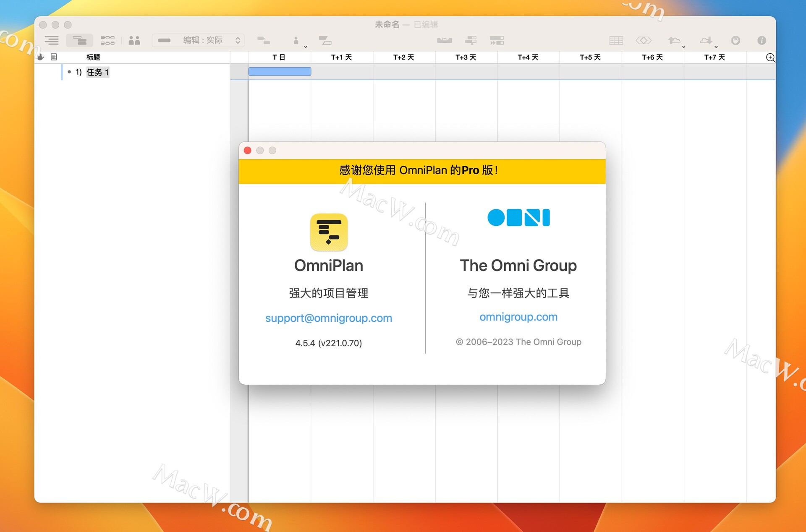Select the 任务 1 row in outline
This screenshot has height=532, width=806.
(x=97, y=72)
